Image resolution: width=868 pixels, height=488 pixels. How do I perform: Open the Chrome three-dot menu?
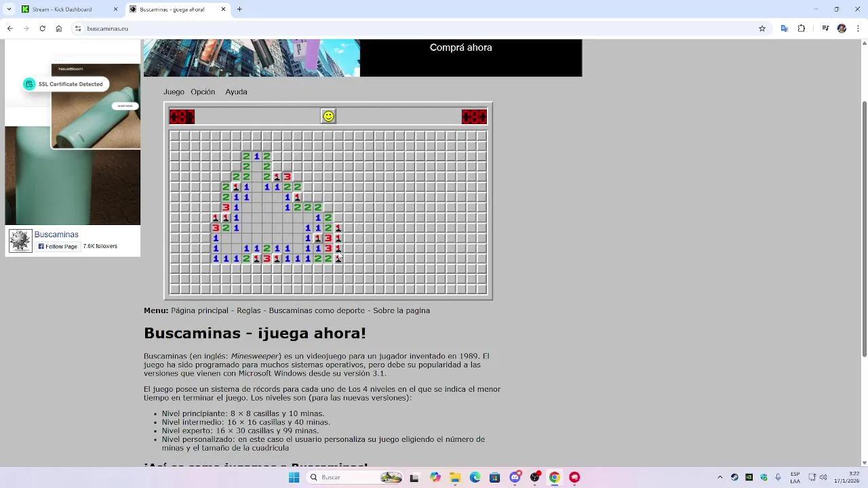tap(858, 28)
